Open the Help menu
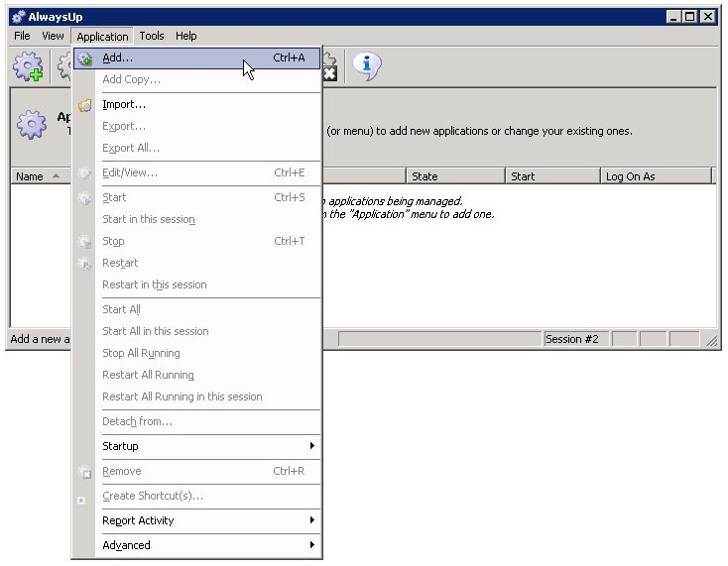The height and width of the screenshot is (566, 728). point(186,36)
